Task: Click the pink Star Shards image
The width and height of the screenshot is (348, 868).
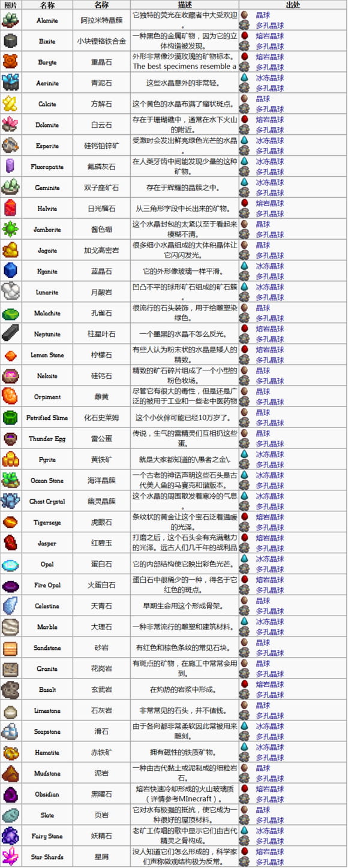Action: click(10, 857)
